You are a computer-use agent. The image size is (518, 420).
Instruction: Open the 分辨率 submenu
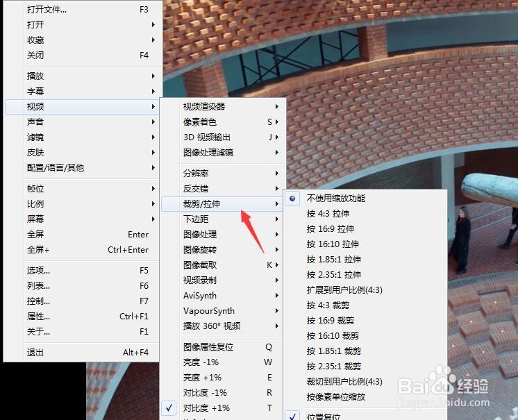click(223, 174)
